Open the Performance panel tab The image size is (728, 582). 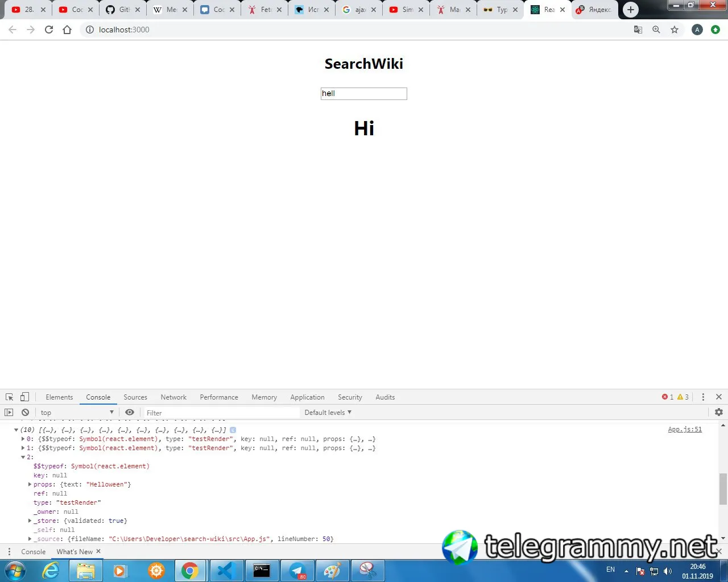[x=219, y=397]
